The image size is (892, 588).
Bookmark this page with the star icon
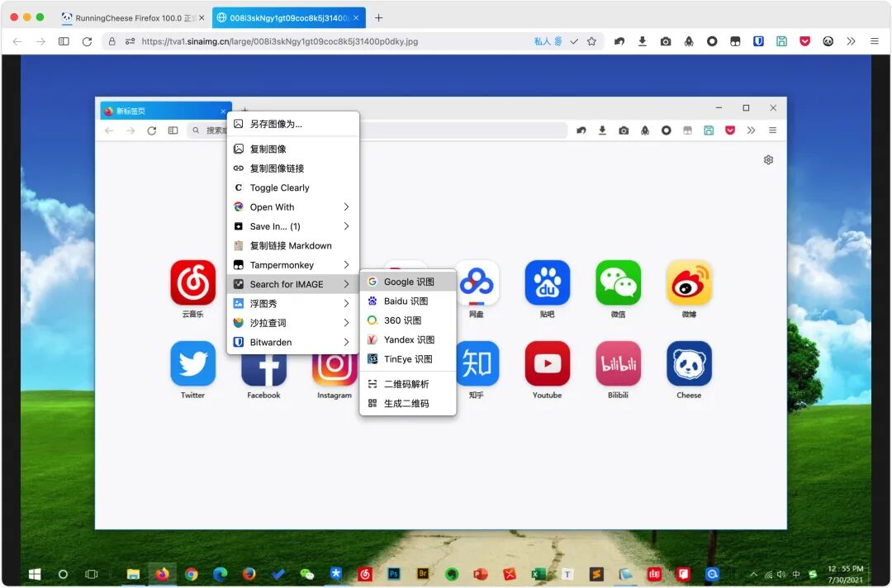[591, 41]
